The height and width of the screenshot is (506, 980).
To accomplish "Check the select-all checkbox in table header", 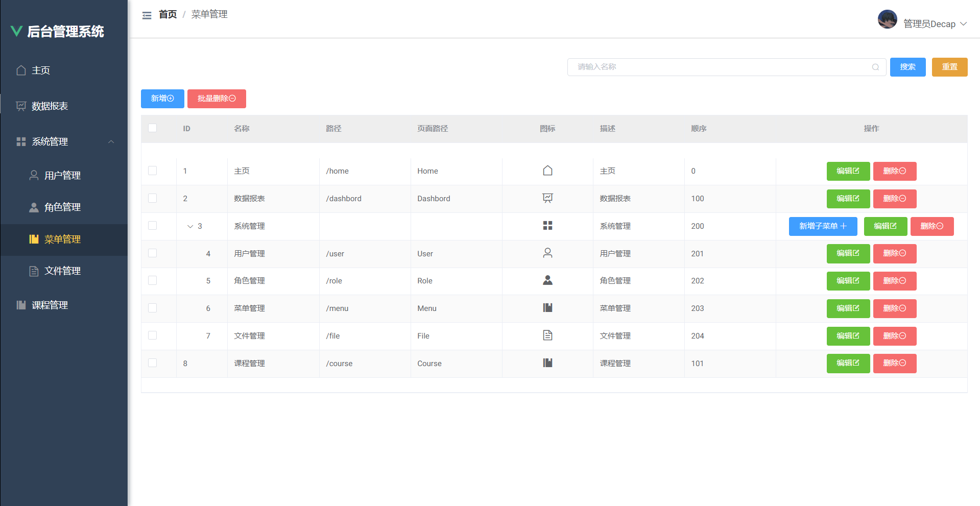I will pos(152,128).
